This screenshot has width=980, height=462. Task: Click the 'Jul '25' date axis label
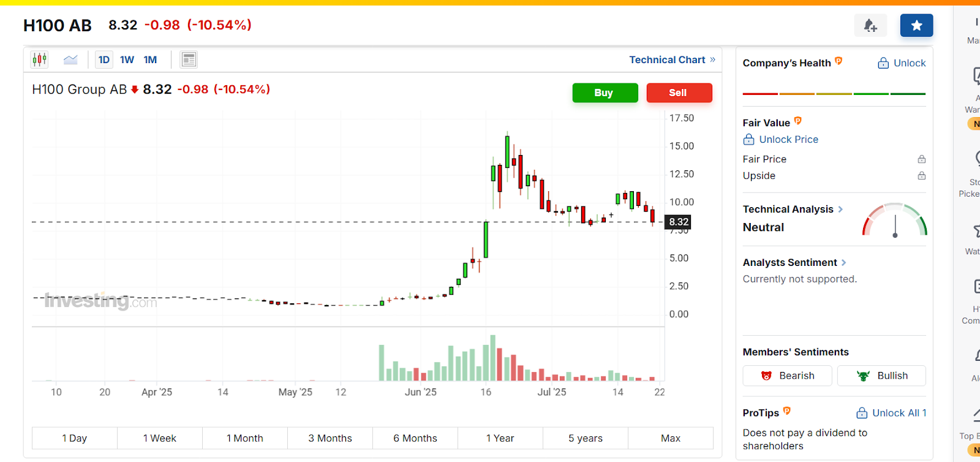(552, 392)
